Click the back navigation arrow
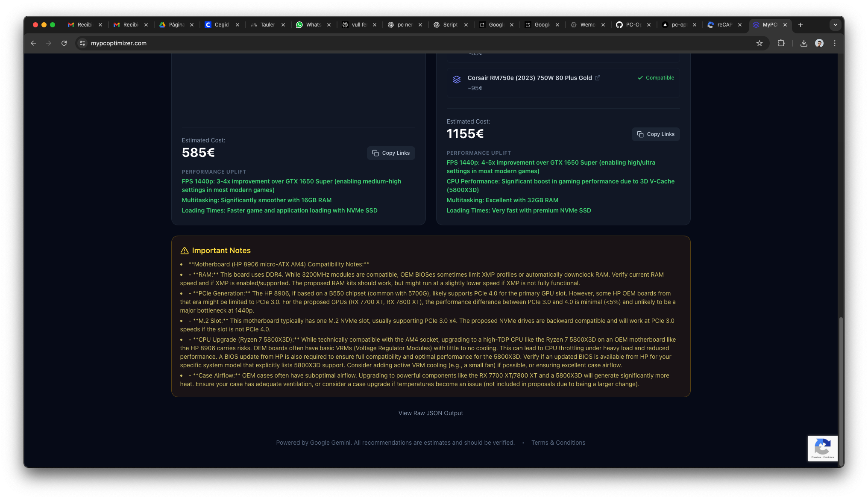The height and width of the screenshot is (499, 868). tap(33, 43)
